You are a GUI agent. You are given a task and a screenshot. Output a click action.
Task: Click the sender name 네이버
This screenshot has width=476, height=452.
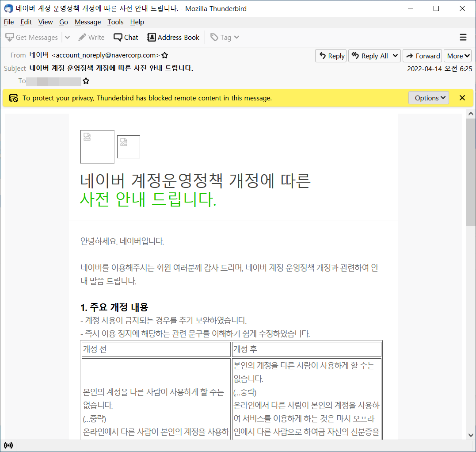tap(39, 55)
